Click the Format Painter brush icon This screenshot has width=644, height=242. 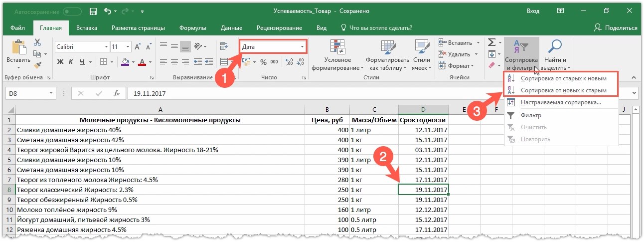[x=37, y=65]
